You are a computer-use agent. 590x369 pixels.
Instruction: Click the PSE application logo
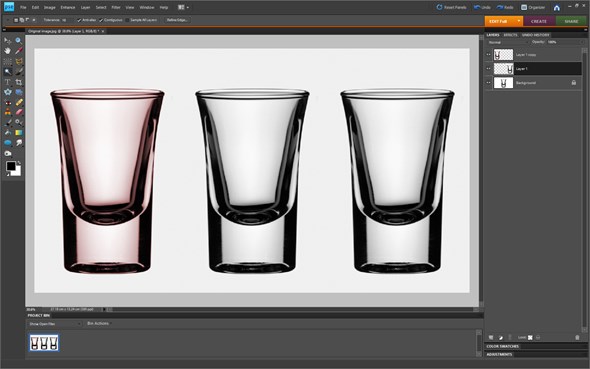click(x=9, y=7)
